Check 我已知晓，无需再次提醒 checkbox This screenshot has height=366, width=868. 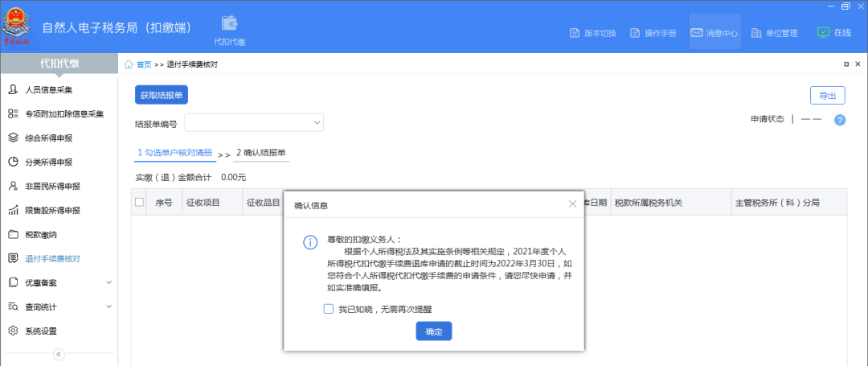[x=328, y=309]
